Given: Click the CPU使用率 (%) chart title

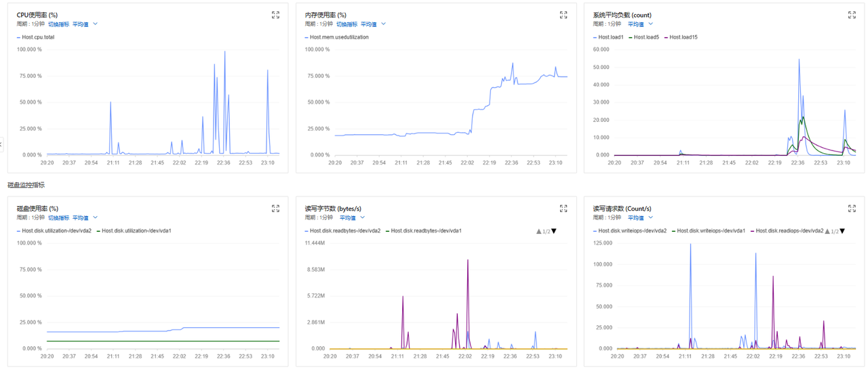Looking at the screenshot, I should click(x=37, y=15).
